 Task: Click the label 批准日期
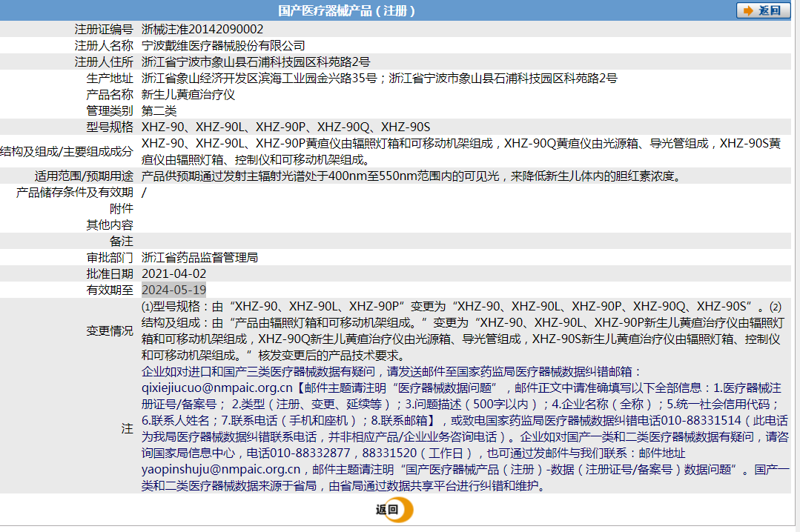tap(110, 274)
